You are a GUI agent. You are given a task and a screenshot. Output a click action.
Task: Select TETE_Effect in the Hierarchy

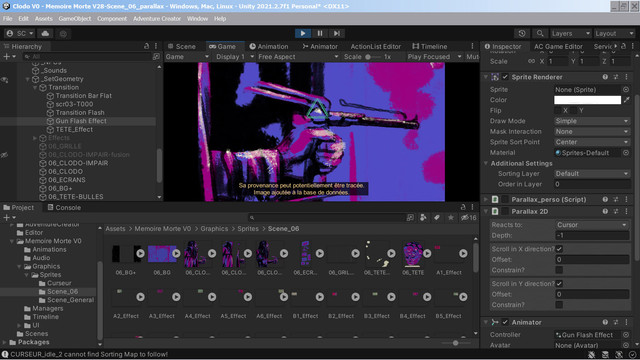[x=74, y=129]
